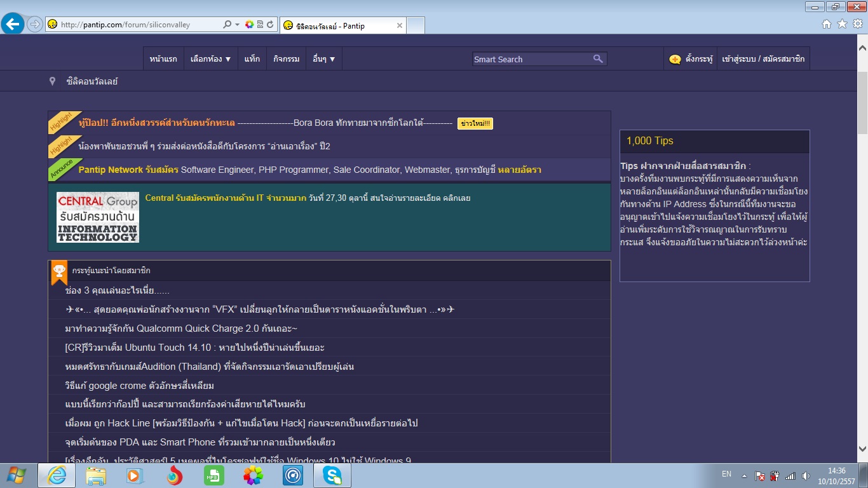Screen dimensions: 868x488
Task: Click the EN language indicator in tray
Action: [726, 475]
